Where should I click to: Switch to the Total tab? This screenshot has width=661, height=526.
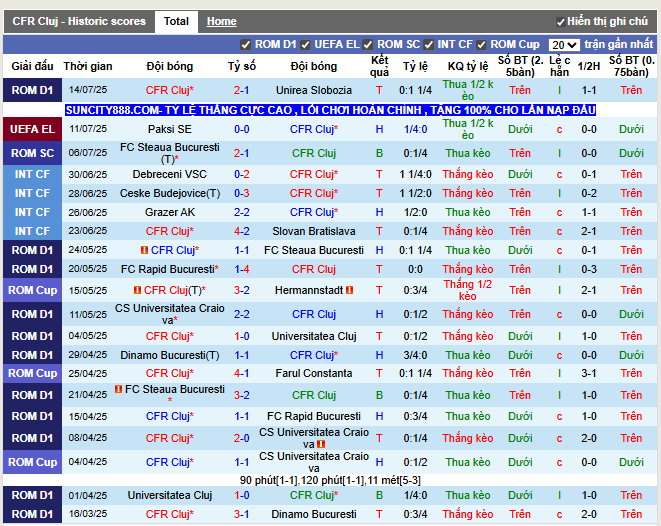coord(176,21)
